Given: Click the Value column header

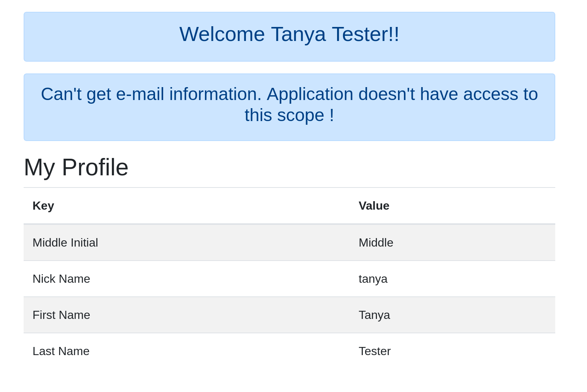Looking at the screenshot, I should click(x=374, y=206).
